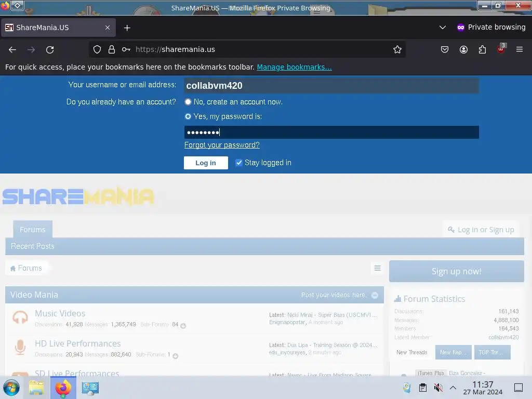
Task: List all tabs with the chevron dropdown
Action: (x=443, y=28)
